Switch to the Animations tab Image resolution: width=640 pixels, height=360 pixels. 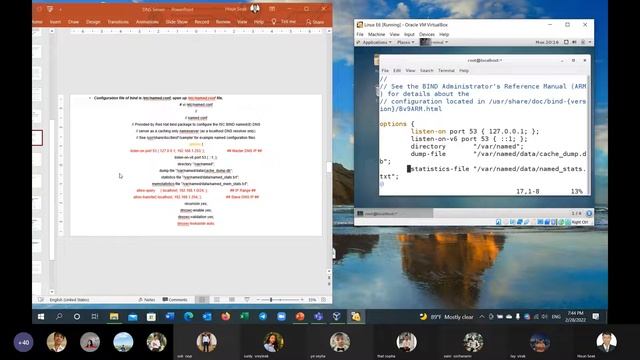pyautogui.click(x=147, y=22)
